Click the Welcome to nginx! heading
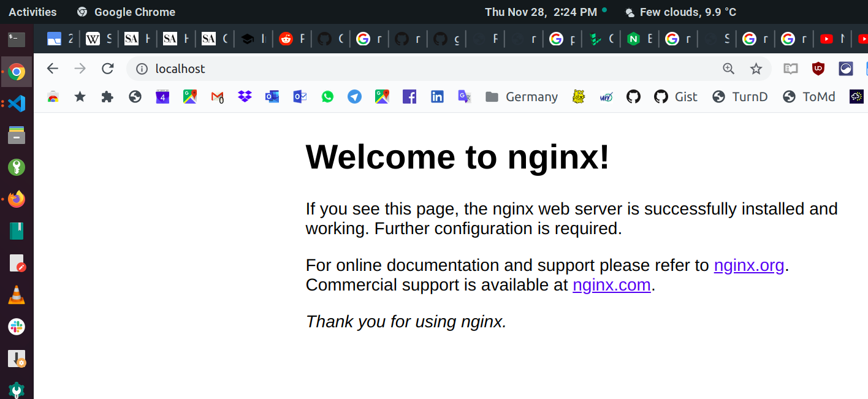 458,157
